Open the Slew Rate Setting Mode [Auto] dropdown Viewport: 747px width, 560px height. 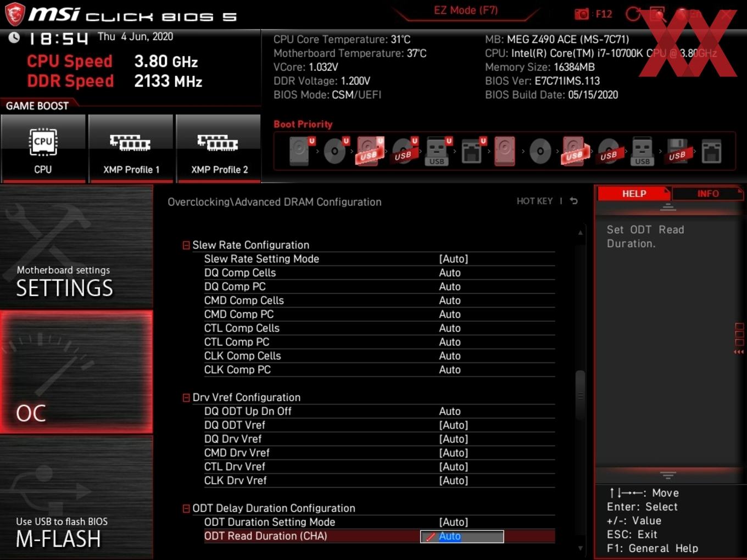pyautogui.click(x=454, y=259)
